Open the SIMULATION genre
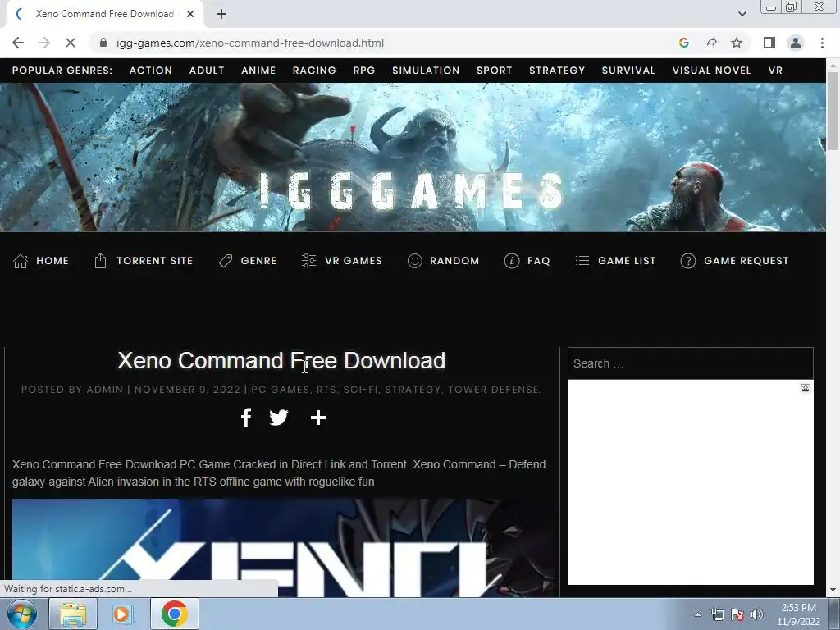 coord(426,71)
